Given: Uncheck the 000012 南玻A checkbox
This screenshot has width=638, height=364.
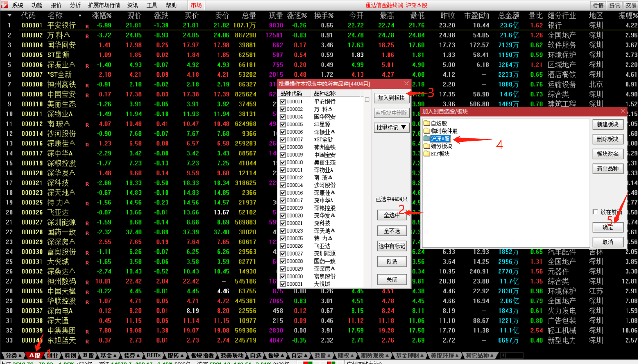Looking at the screenshot, I should 283,178.
